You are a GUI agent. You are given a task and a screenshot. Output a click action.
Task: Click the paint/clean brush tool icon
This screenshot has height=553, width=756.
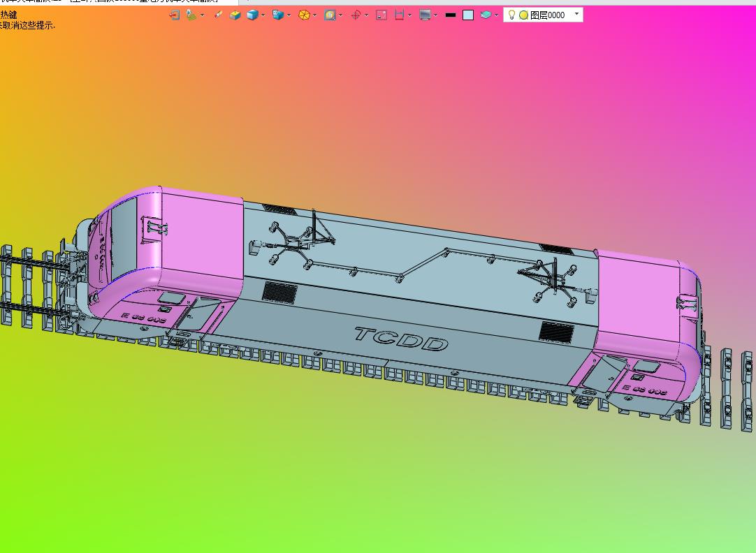coord(191,15)
